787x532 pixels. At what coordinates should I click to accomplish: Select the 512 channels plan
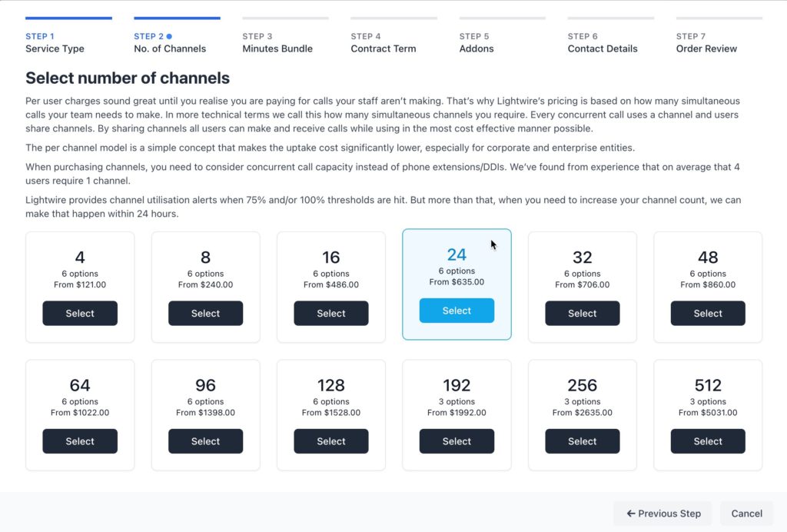click(x=708, y=441)
